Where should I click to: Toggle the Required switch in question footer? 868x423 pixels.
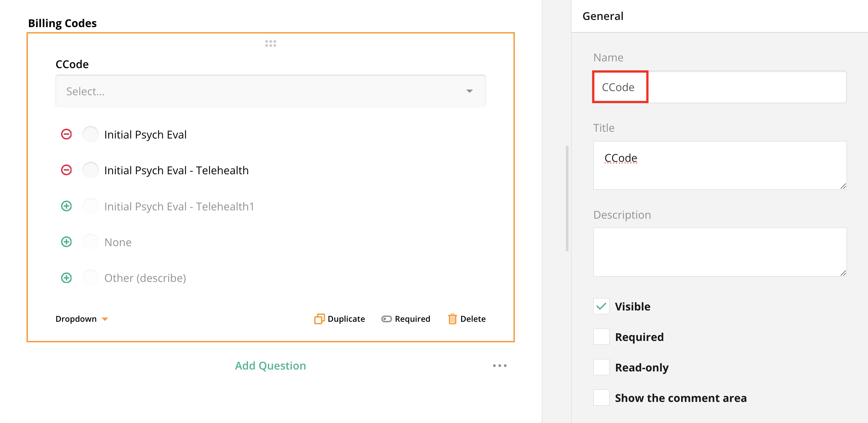tap(387, 319)
